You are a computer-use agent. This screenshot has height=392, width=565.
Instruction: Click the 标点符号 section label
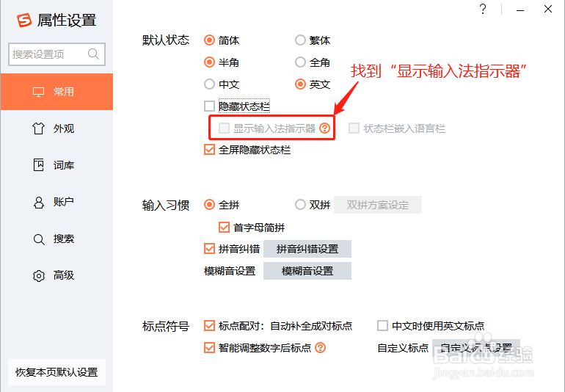pos(166,326)
